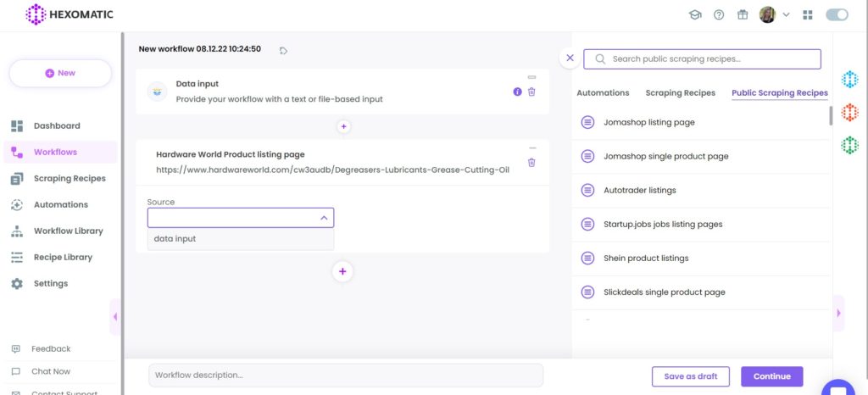
Task: Open the Source dropdown
Action: pyautogui.click(x=241, y=218)
